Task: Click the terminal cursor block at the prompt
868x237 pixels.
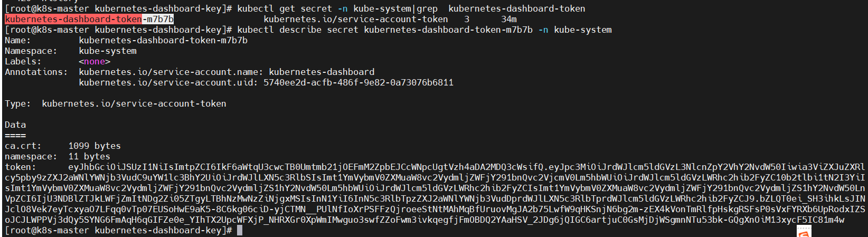Action: [x=240, y=230]
